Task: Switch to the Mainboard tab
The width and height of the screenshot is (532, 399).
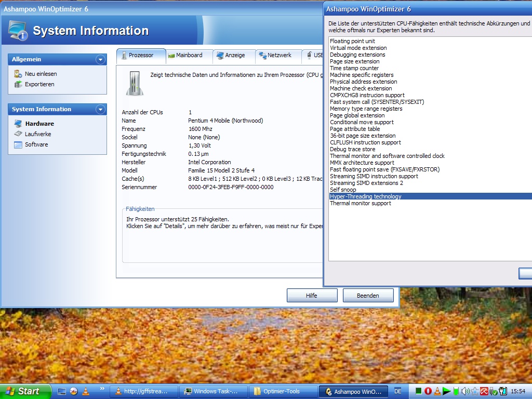Action: point(189,56)
